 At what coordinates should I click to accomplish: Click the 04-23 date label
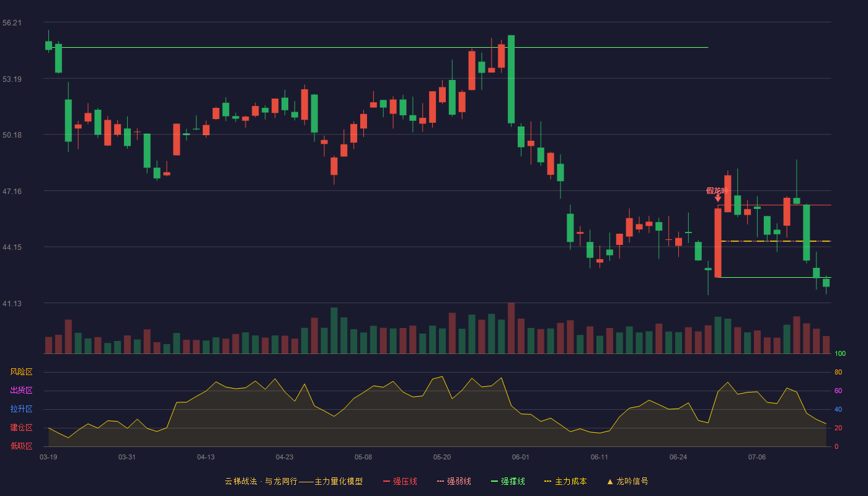285,457
